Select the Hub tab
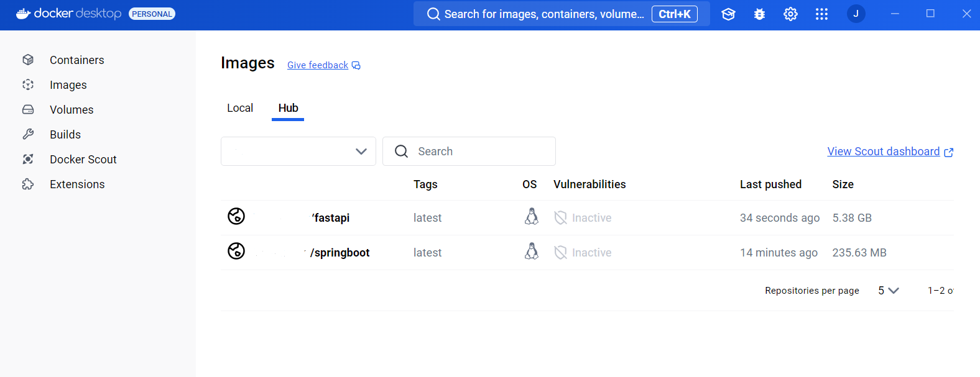980x377 pixels. [288, 108]
